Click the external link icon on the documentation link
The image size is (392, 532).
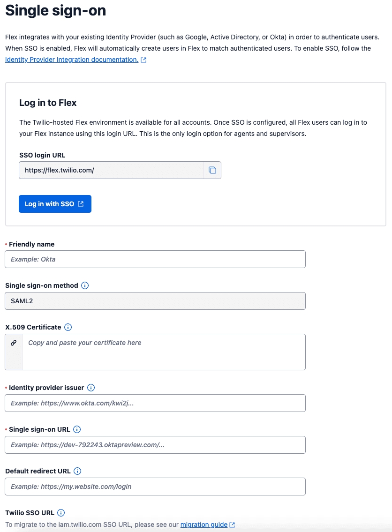(x=143, y=60)
